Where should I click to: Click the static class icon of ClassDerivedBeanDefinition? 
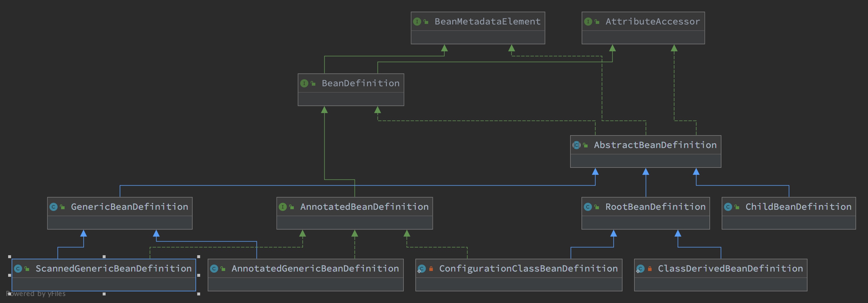coord(640,269)
